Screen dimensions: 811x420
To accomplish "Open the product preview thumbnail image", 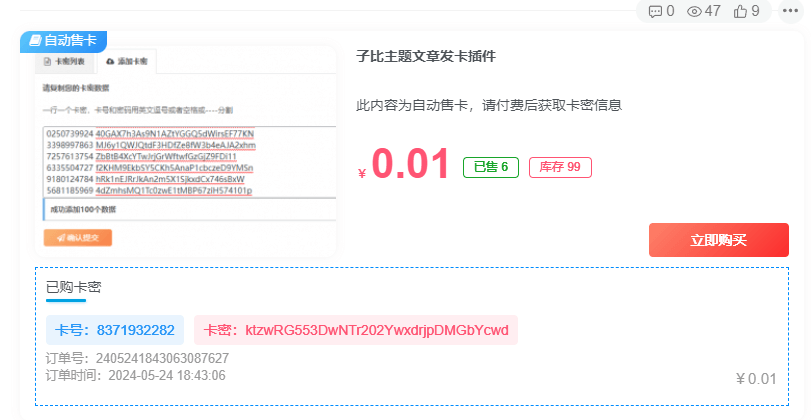I will point(185,152).
